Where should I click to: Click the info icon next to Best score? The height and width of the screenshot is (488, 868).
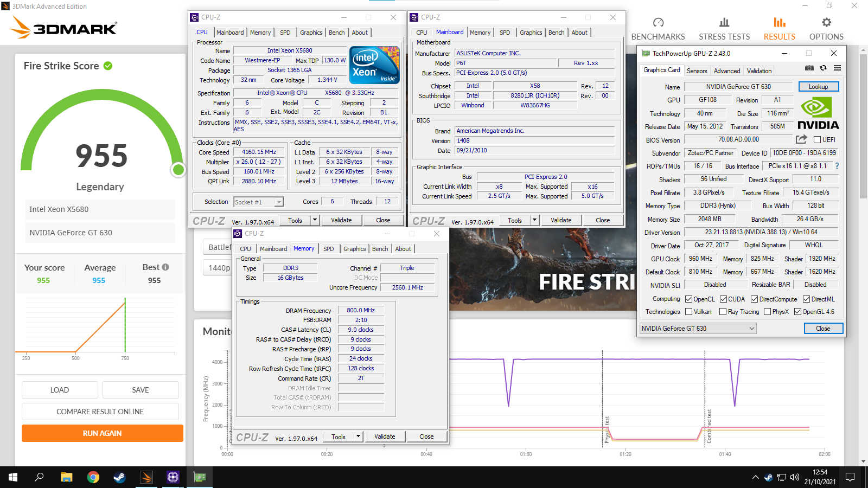coord(165,267)
